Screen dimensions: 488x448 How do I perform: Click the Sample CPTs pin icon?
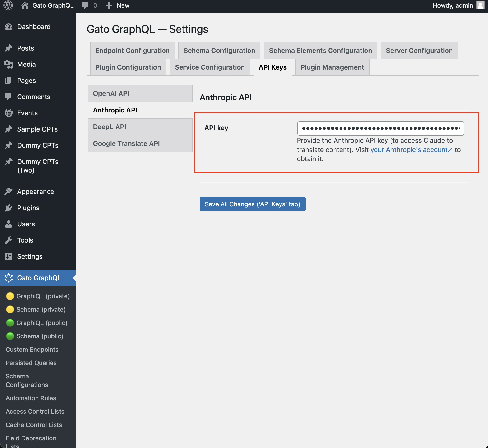pos(9,129)
